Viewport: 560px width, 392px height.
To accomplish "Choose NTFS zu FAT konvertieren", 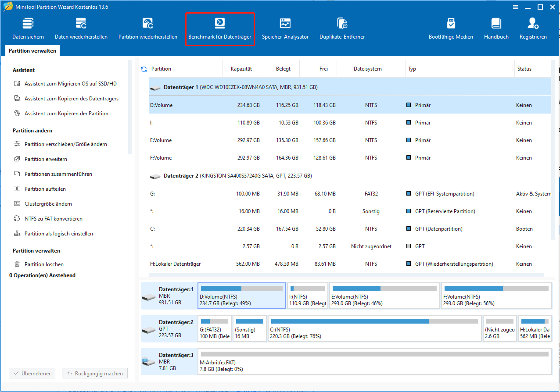I will [48, 219].
